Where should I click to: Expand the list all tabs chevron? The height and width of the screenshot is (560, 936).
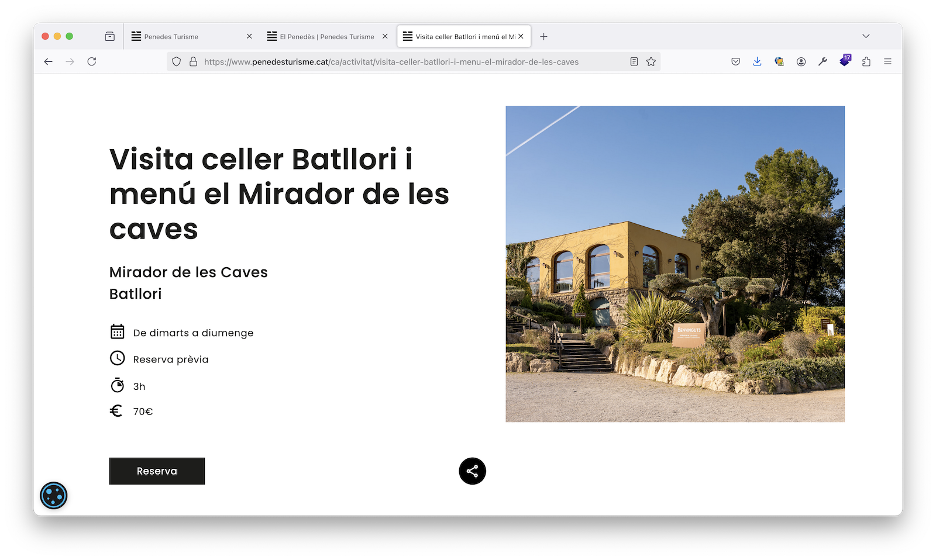coord(866,36)
